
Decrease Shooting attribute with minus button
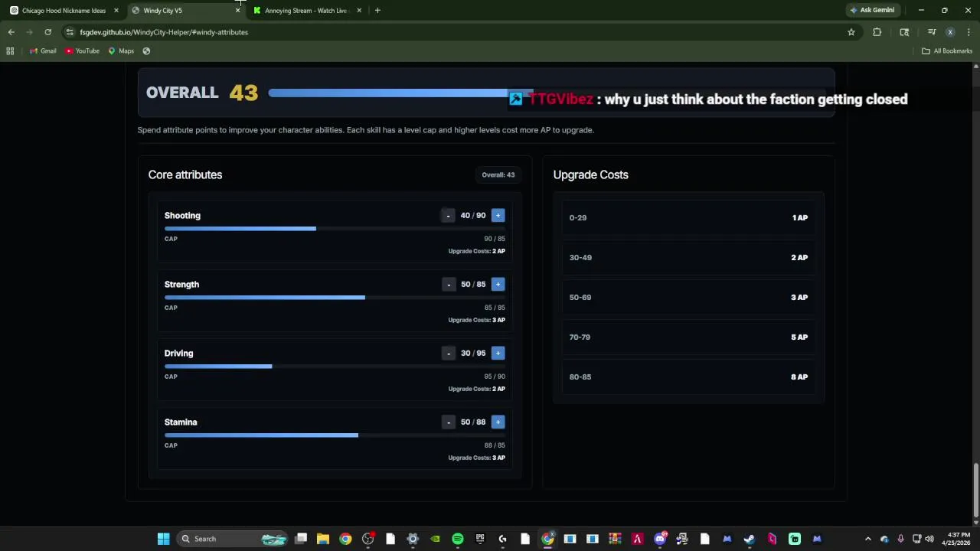(x=448, y=216)
